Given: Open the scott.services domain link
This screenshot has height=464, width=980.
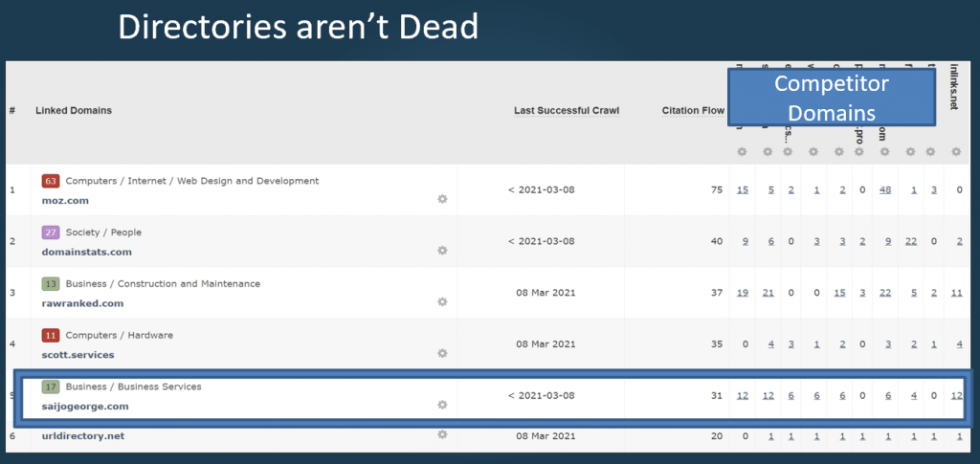Looking at the screenshot, I should pyautogui.click(x=78, y=355).
